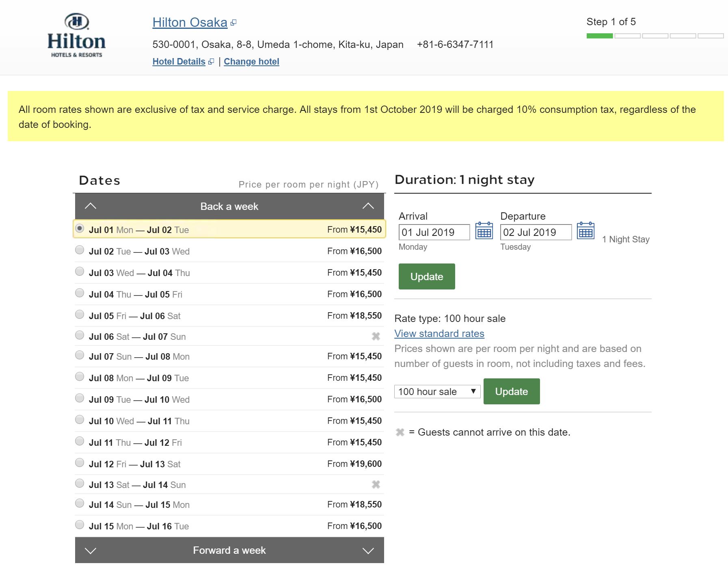Select the Jul 12 Fri to Jul 13 radio

tap(80, 462)
